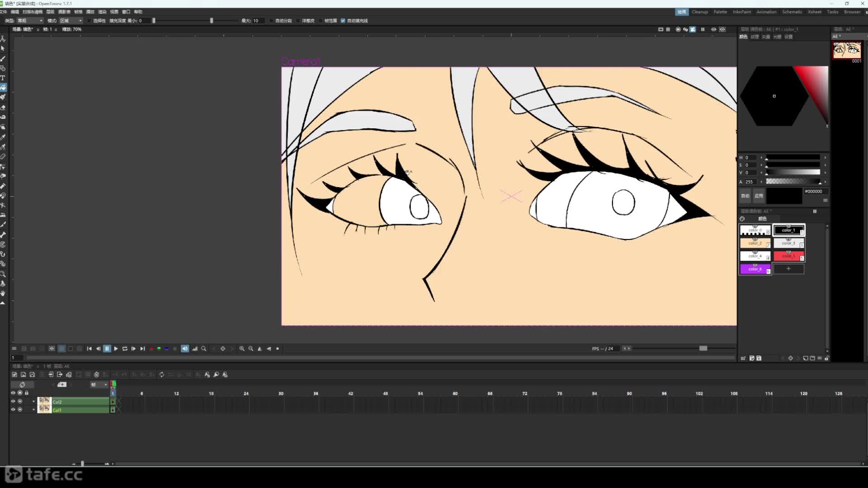The height and width of the screenshot is (488, 868).
Task: Click the 应用 button in style editor
Action: tap(759, 196)
